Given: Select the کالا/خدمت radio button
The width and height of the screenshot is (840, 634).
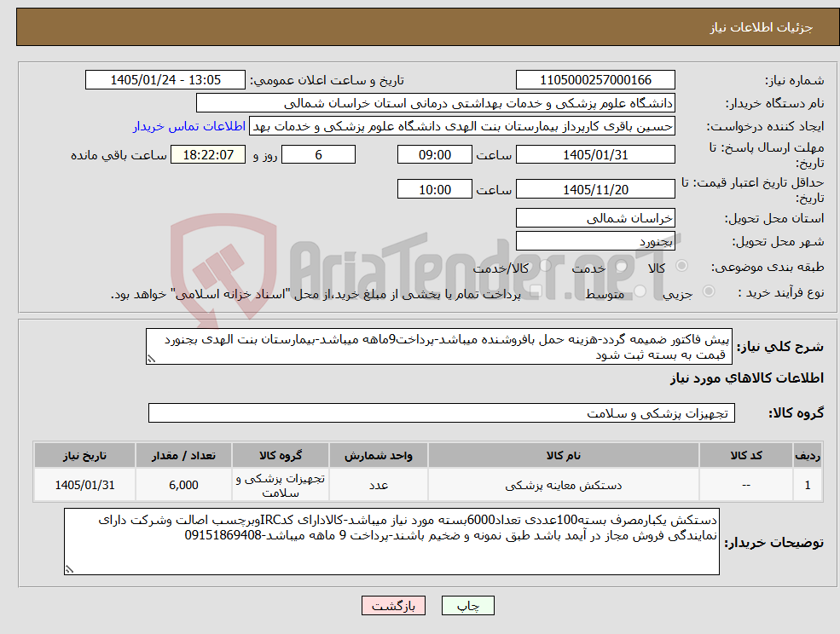Looking at the screenshot, I should click(545, 266).
